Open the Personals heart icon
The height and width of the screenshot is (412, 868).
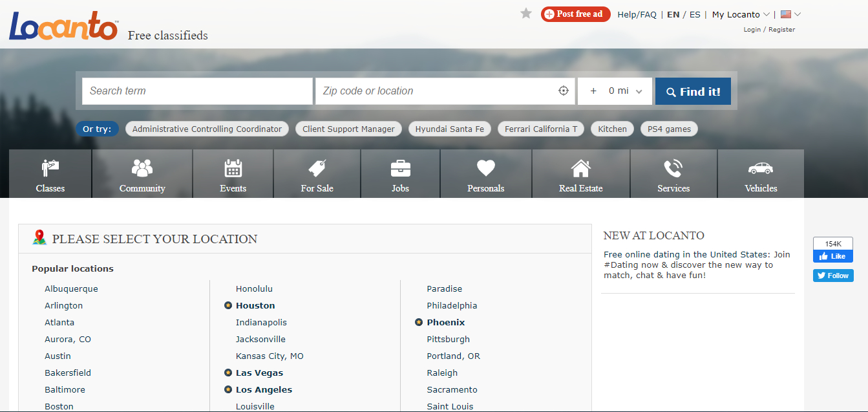pyautogui.click(x=485, y=168)
